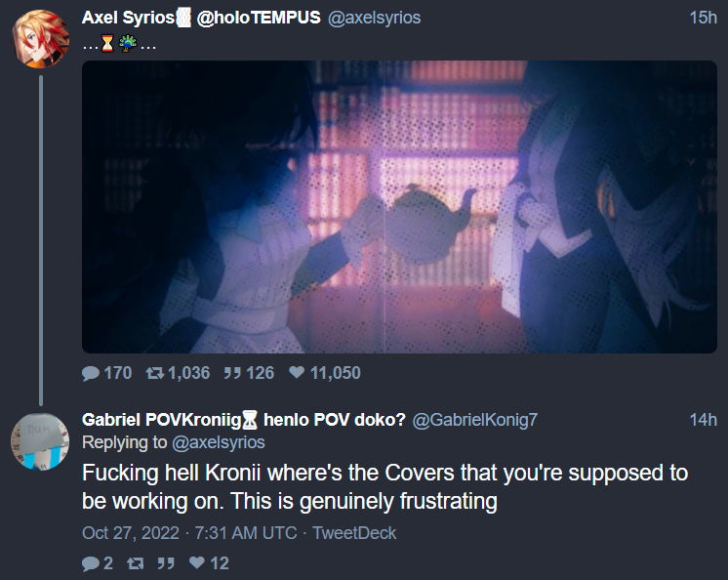
Task: Open the @axelsyrios handle in tweet header
Action: tap(374, 18)
